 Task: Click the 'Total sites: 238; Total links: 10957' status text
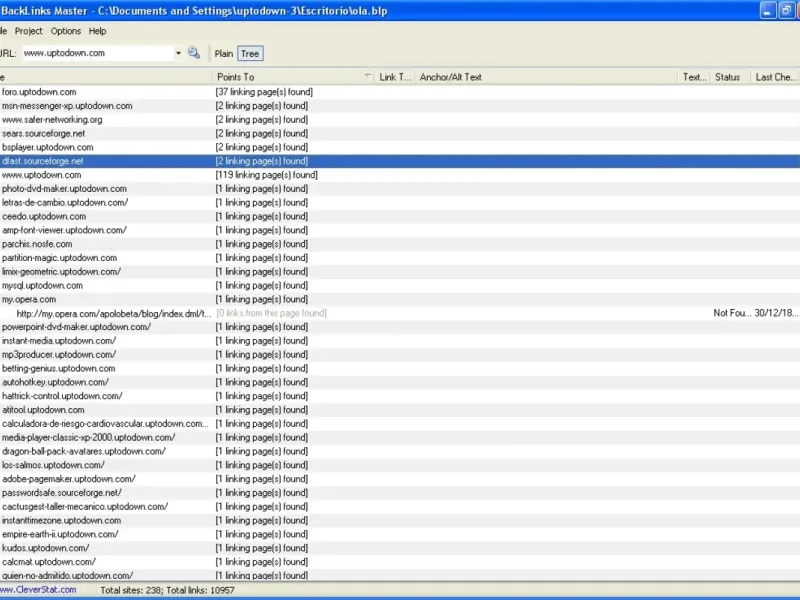(x=167, y=590)
